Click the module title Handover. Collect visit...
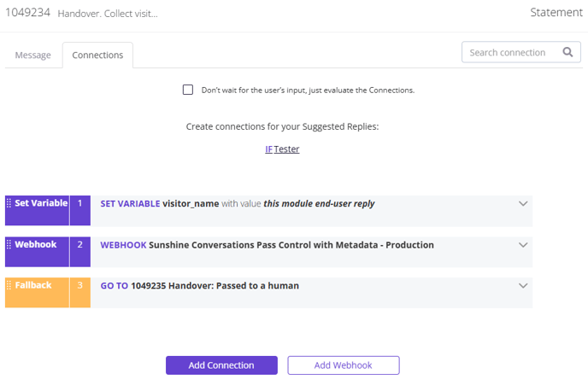Image resolution: width=588 pixels, height=391 pixels. coord(108,14)
